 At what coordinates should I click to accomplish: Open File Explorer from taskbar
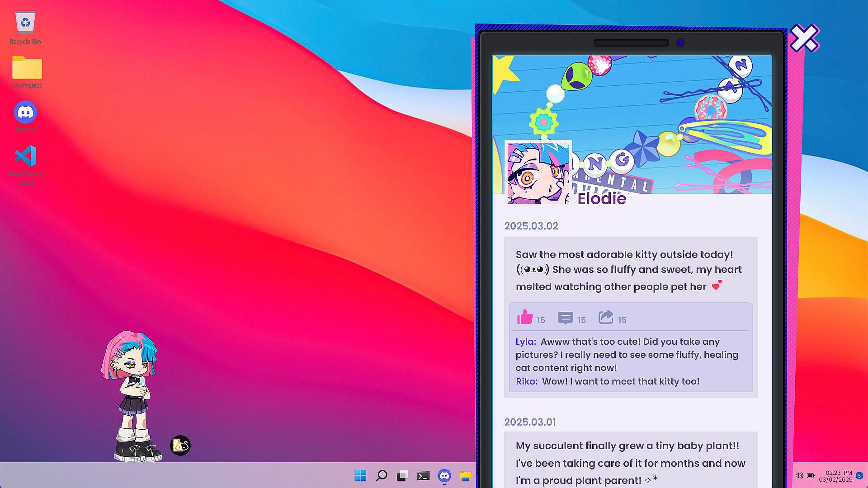465,475
